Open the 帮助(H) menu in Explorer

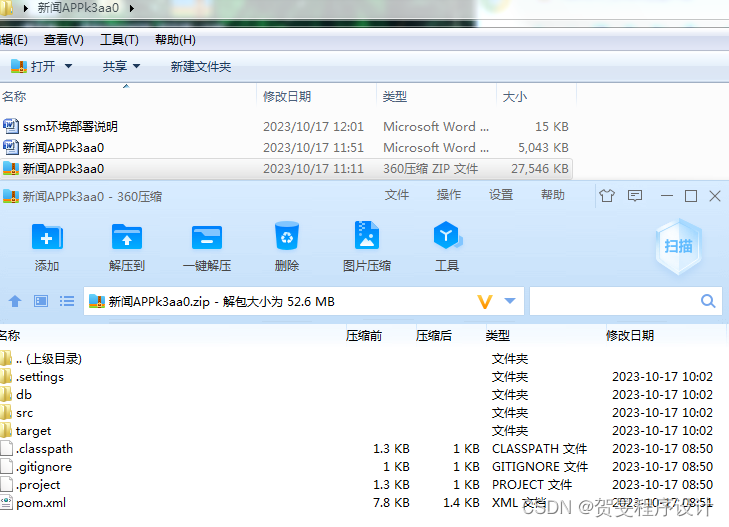(175, 40)
